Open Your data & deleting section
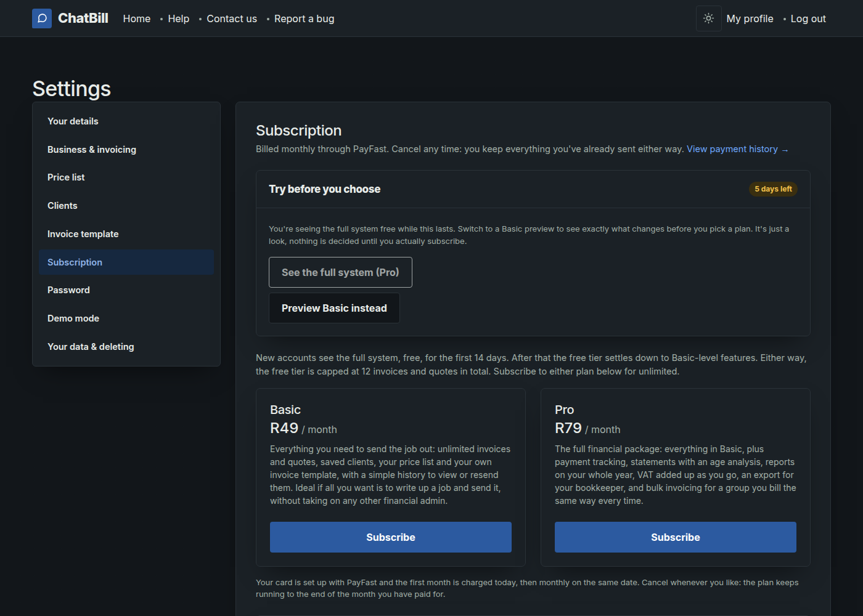 coord(126,347)
